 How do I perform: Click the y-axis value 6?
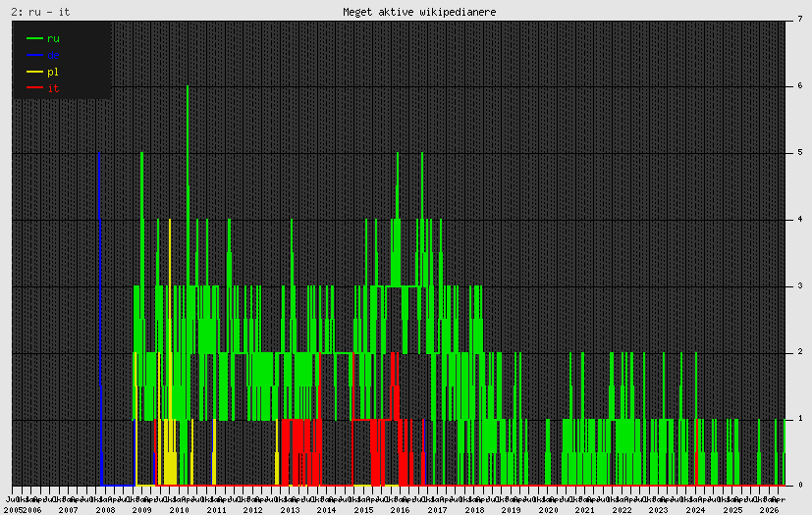tap(800, 86)
